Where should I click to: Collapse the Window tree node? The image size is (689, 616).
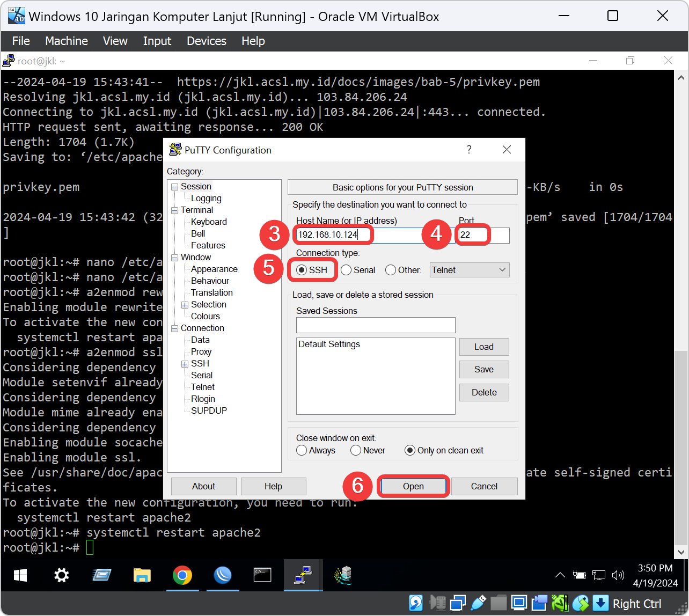174,258
